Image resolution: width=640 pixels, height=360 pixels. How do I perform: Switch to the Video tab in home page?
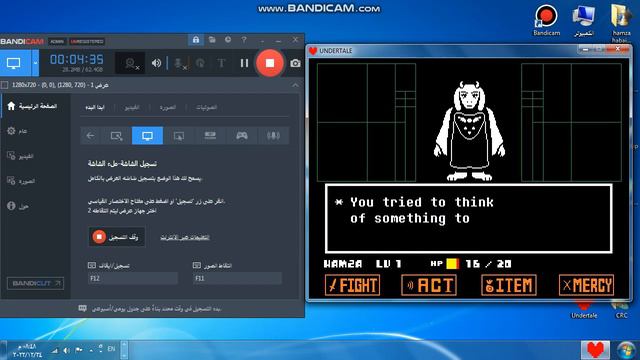[x=132, y=107]
